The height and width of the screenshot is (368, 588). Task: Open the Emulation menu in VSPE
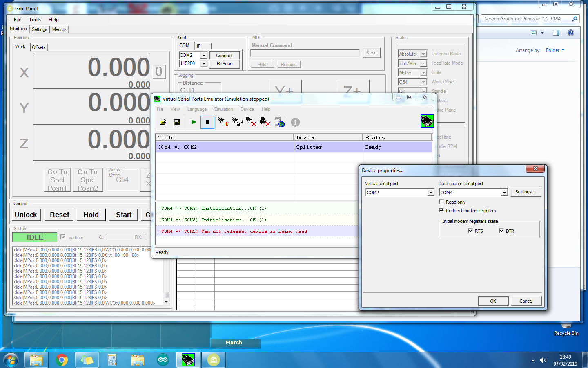(x=224, y=109)
